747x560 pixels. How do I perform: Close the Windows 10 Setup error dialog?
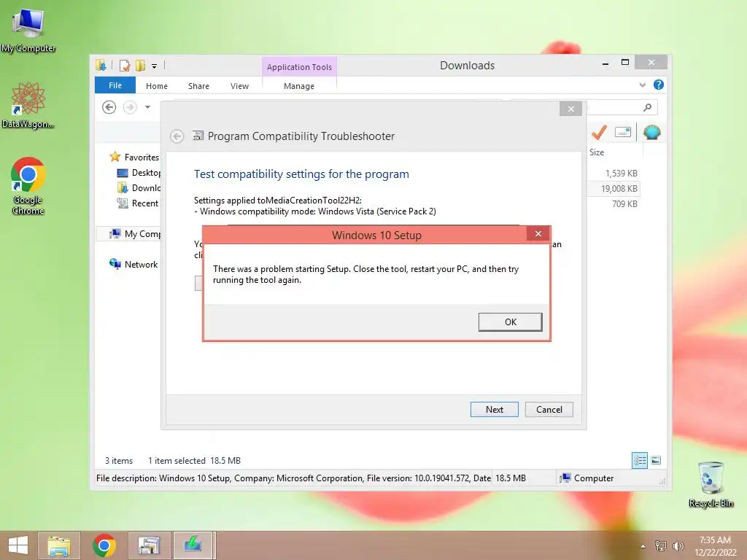pos(538,234)
